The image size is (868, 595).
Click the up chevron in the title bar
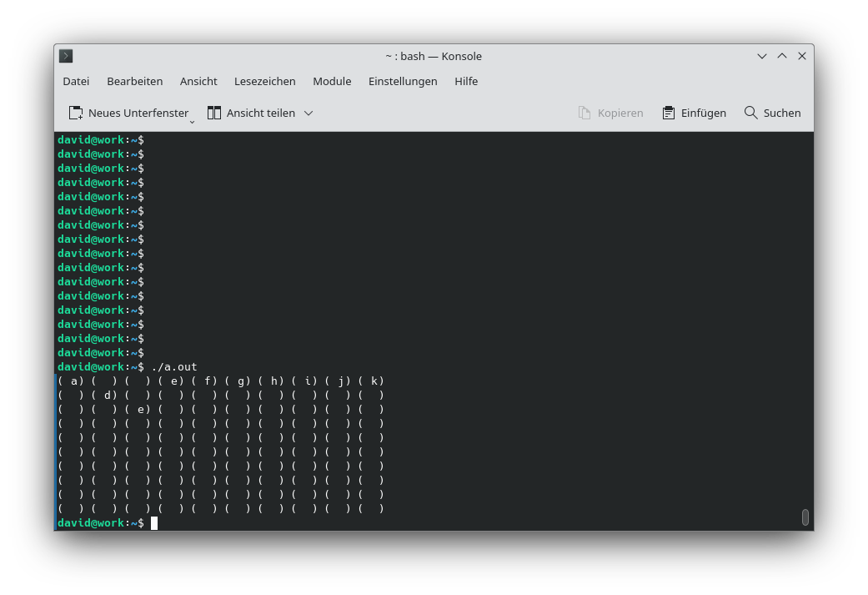point(782,56)
